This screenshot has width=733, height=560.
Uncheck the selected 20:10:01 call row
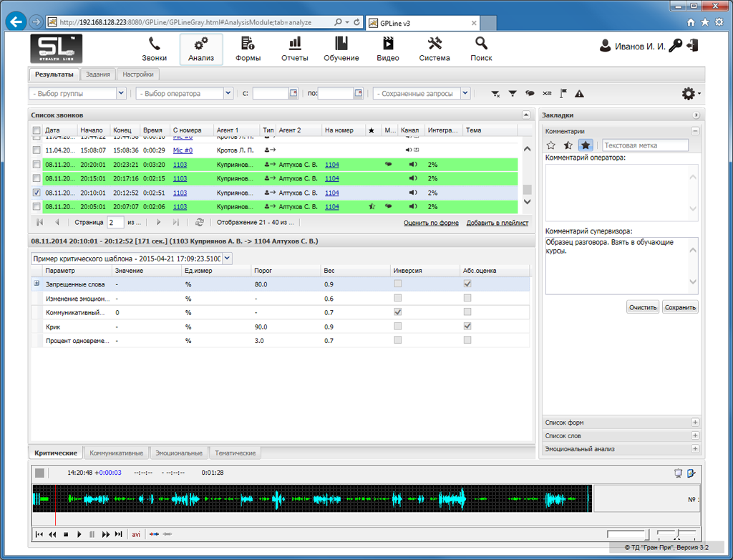pyautogui.click(x=37, y=193)
